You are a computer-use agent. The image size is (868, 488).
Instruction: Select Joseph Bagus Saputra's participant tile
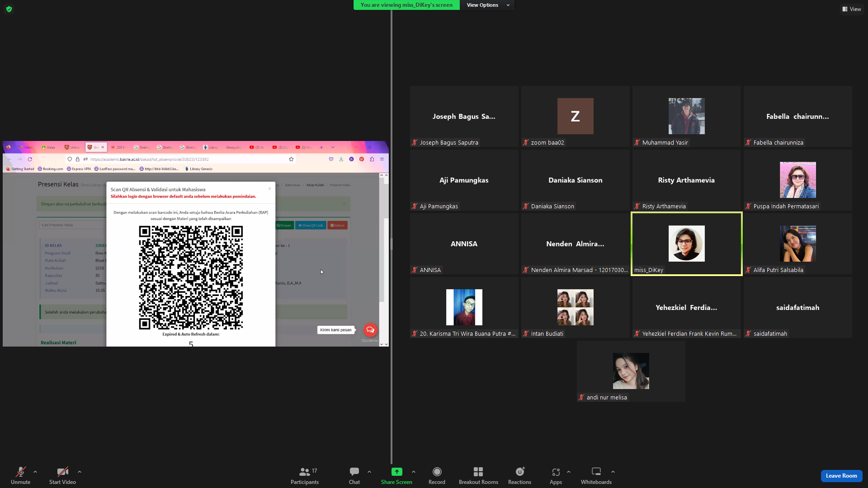pos(464,117)
